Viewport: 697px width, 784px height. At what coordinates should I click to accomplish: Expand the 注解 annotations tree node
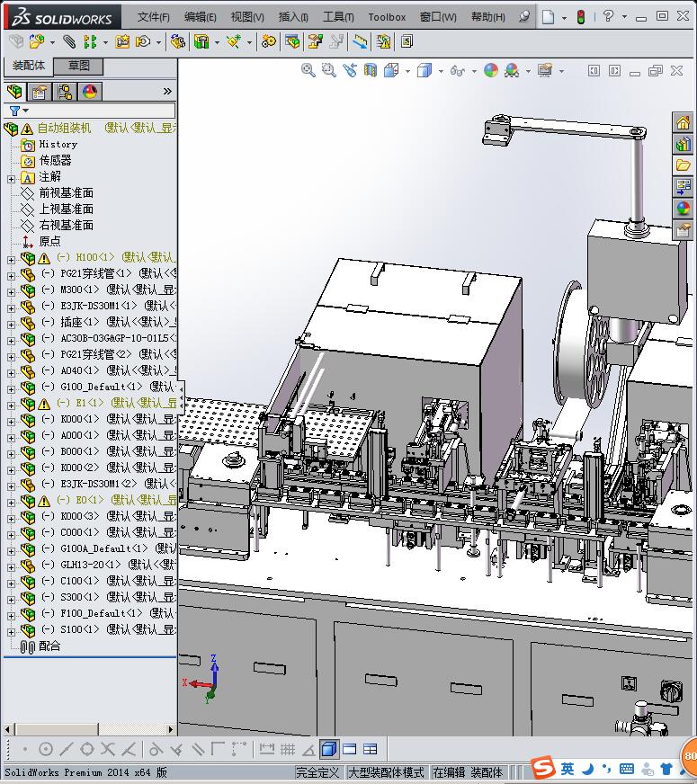click(11, 178)
